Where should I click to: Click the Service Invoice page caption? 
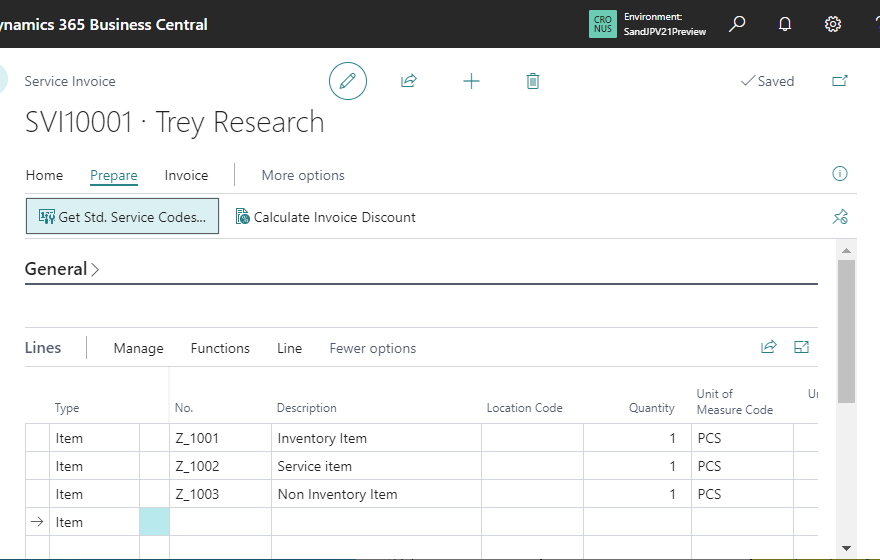(70, 81)
